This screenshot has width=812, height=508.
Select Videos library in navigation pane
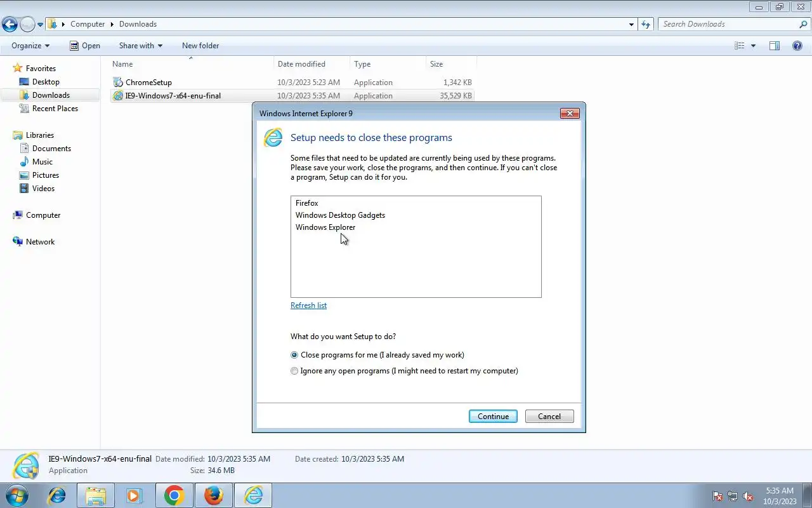tap(43, 189)
